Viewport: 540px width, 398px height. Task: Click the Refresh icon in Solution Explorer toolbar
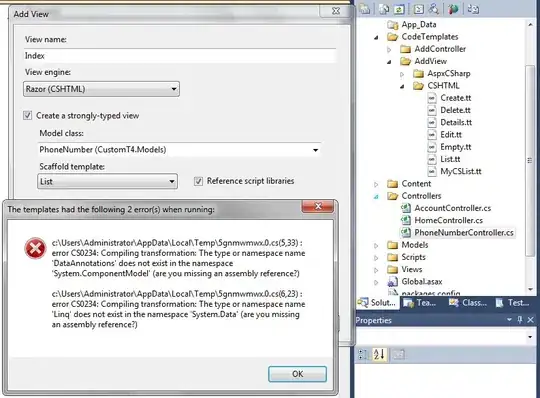pos(399,9)
